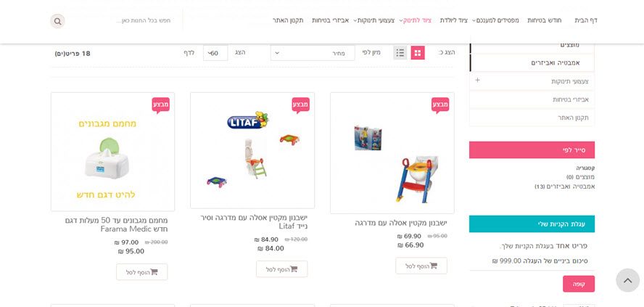This screenshot has width=644, height=307.
Task: Click the מבצע badge on toilet seat with step
Action: (440, 105)
